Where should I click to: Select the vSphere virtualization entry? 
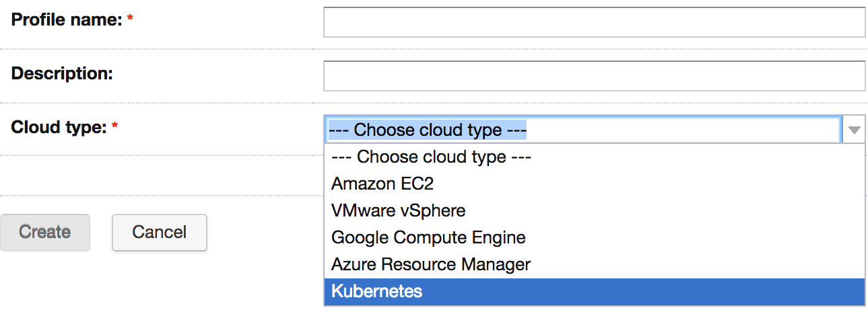594,210
